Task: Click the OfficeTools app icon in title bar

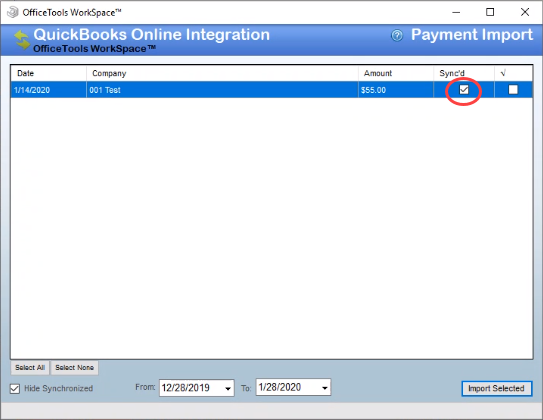Action: pyautogui.click(x=13, y=12)
